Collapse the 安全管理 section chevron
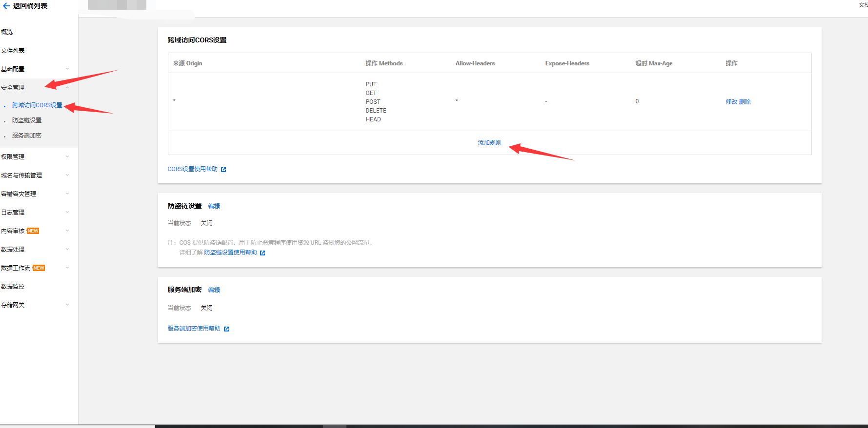The width and height of the screenshot is (868, 428). 67,87
